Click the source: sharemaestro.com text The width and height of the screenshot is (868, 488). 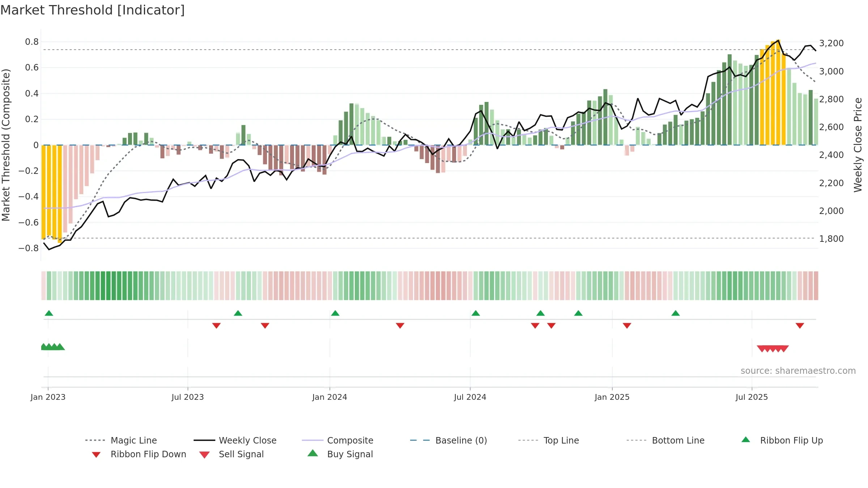798,371
